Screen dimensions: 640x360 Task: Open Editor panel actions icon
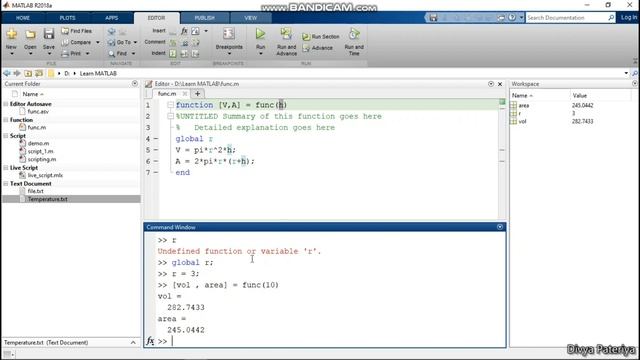click(x=491, y=84)
